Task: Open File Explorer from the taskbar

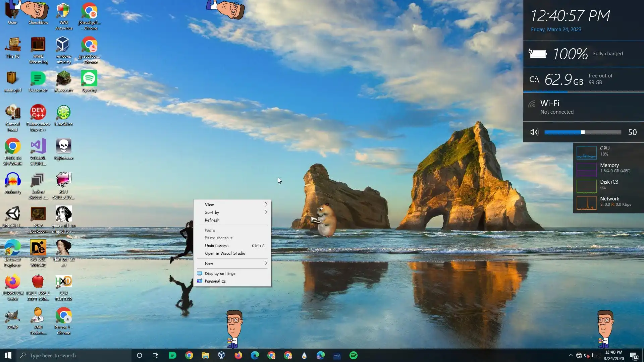Action: (205, 355)
